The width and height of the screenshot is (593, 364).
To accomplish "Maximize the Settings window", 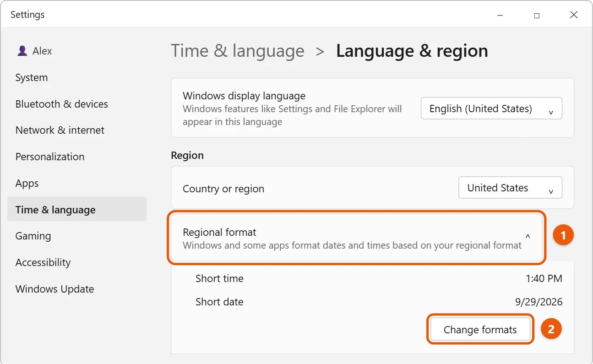I will 537,15.
